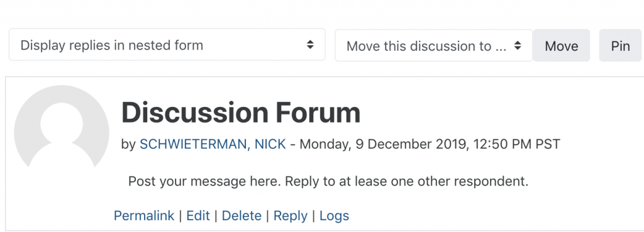Pin this discussion with the Pin button
The image size is (644, 232).
pyautogui.click(x=621, y=45)
